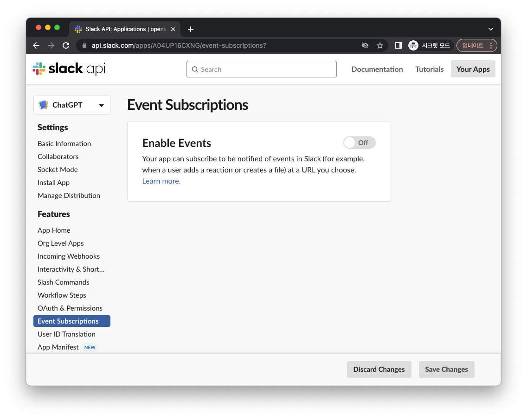
Task: Open OAuth & Permissions page
Action: (x=70, y=308)
